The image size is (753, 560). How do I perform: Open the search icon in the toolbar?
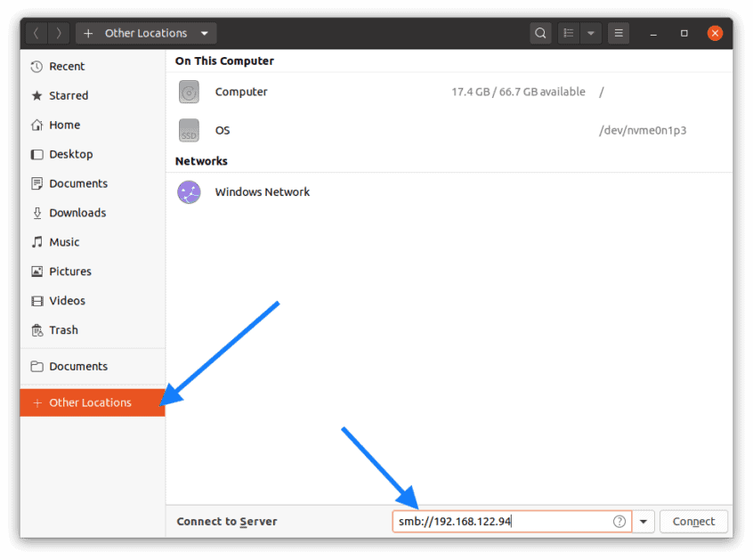[x=540, y=32]
